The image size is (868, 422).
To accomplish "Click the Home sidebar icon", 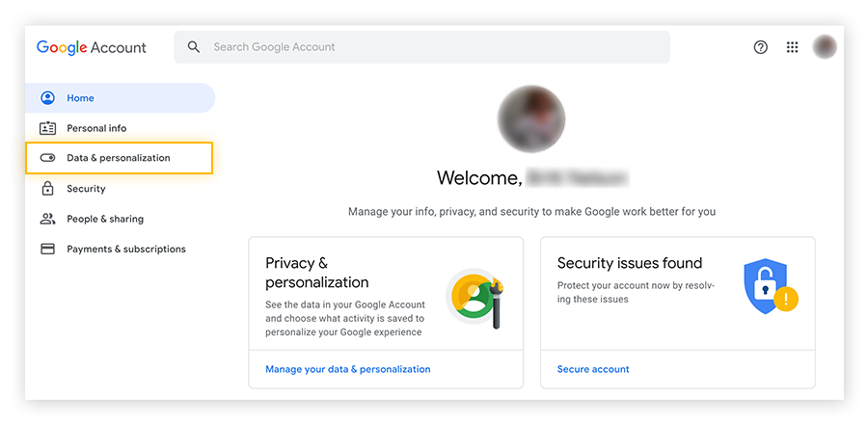I will pos(47,98).
